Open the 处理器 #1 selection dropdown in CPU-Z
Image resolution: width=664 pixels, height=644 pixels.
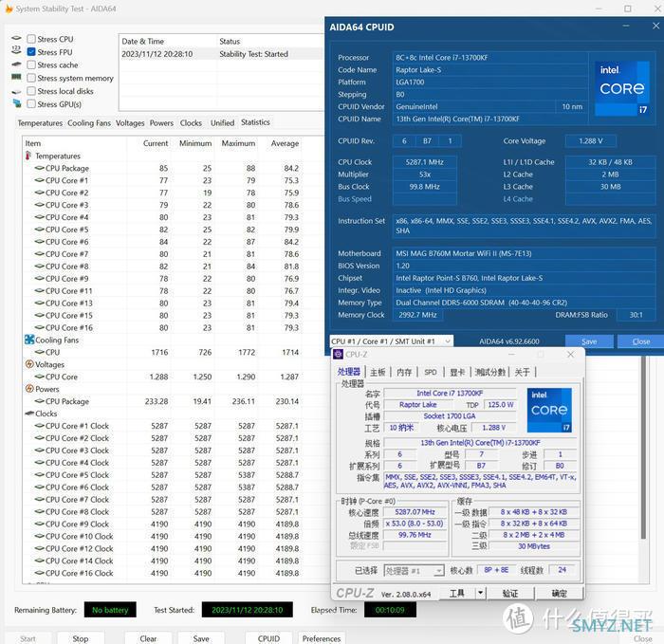point(414,571)
